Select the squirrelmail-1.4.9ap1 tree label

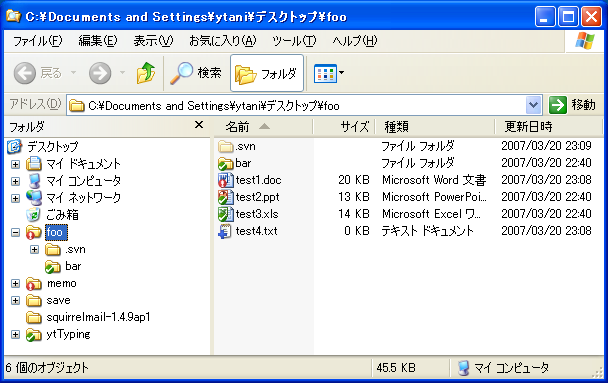(x=98, y=317)
